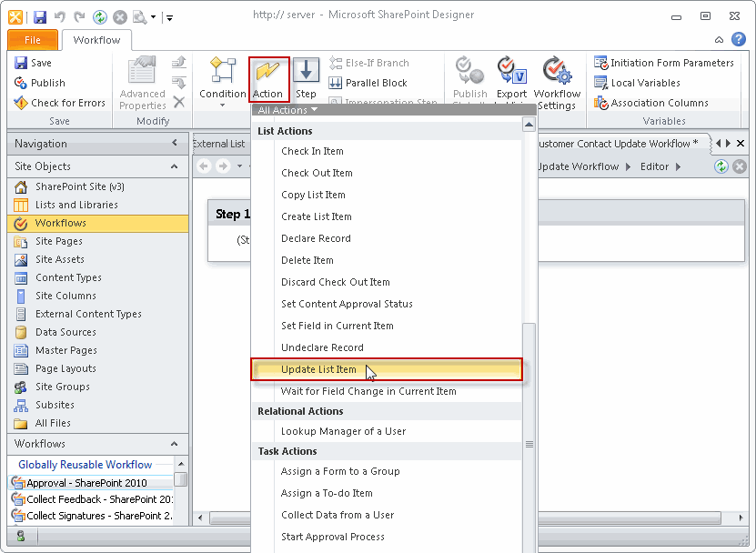This screenshot has width=756, height=553.
Task: Select Workflows in the Navigation pane
Action: [x=59, y=223]
